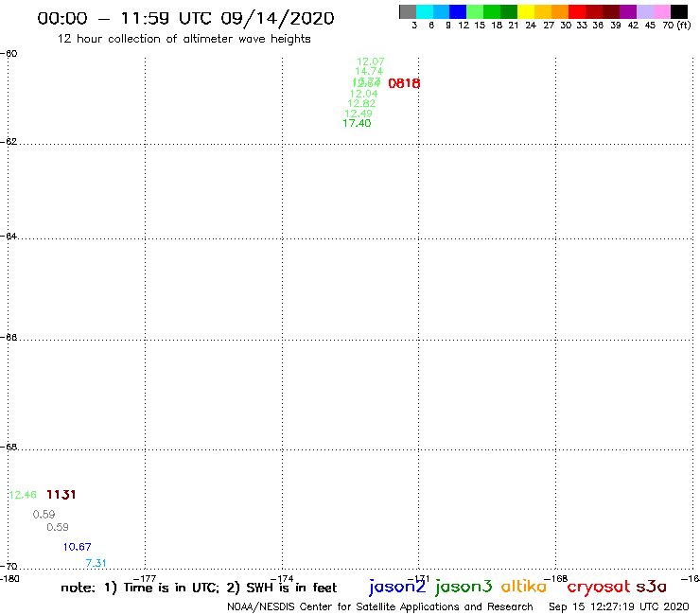
Task: Select the lavender legend swatch
Action: tap(644, 11)
